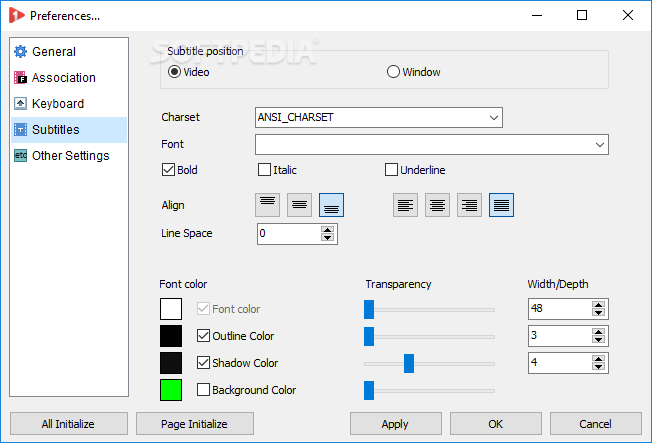
Task: Justify subtitle text alignment
Action: [x=501, y=205]
